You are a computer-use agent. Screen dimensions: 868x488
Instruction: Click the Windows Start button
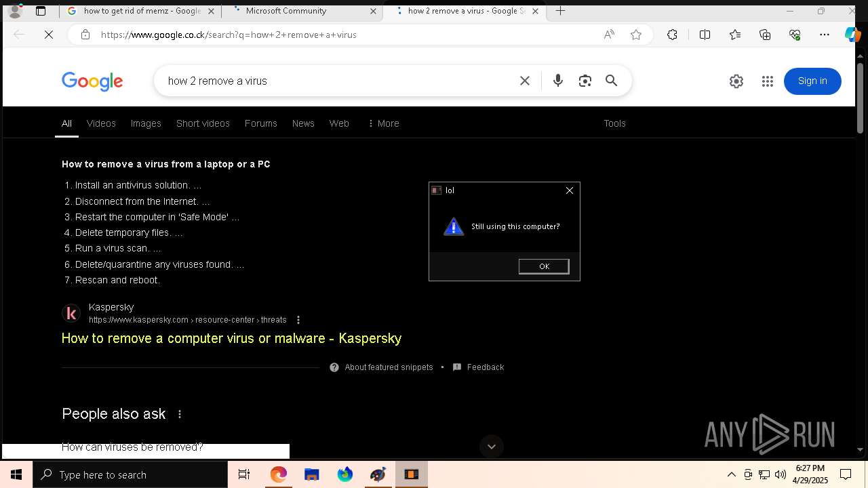[x=16, y=474]
